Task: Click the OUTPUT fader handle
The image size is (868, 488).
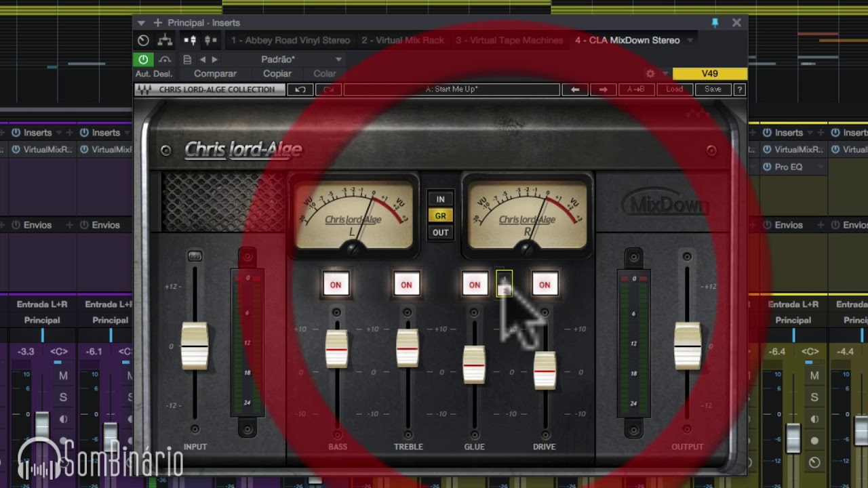Action: click(688, 346)
